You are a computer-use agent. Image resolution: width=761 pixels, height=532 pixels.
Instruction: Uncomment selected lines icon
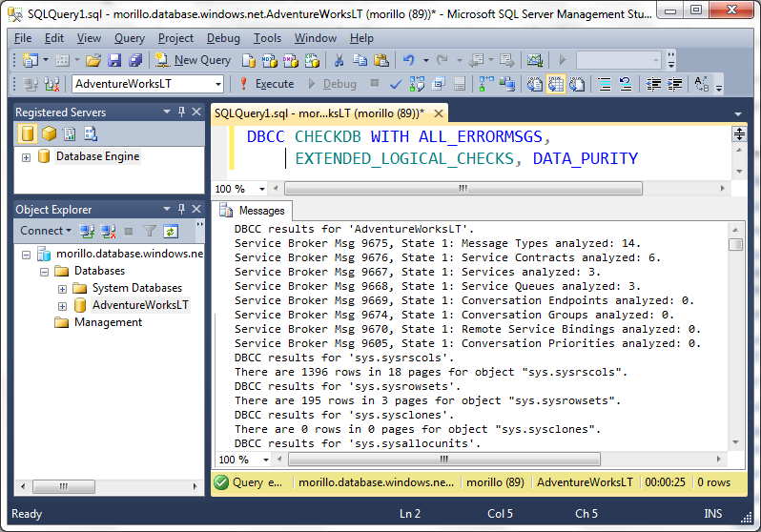pos(627,84)
